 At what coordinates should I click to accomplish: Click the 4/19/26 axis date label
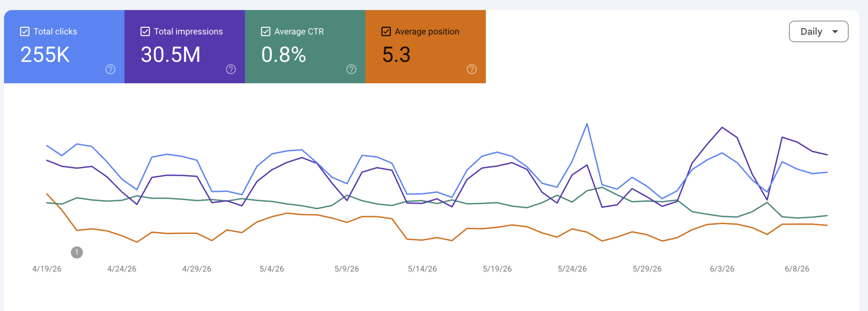pos(47,269)
